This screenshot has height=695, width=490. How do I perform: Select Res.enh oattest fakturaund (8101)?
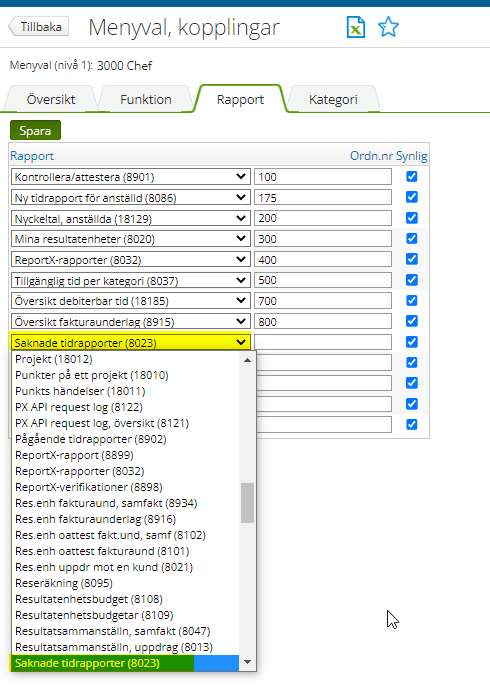coord(125,551)
